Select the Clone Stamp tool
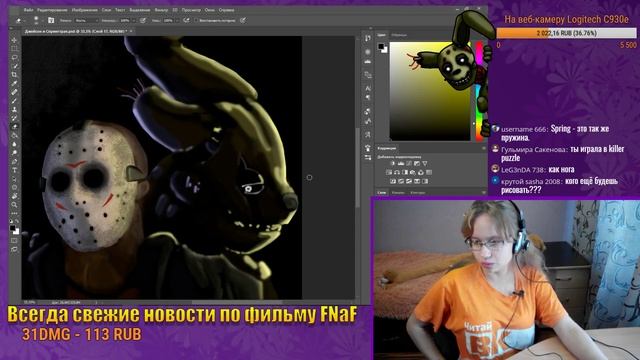This screenshot has height=360, width=640. coord(14,109)
